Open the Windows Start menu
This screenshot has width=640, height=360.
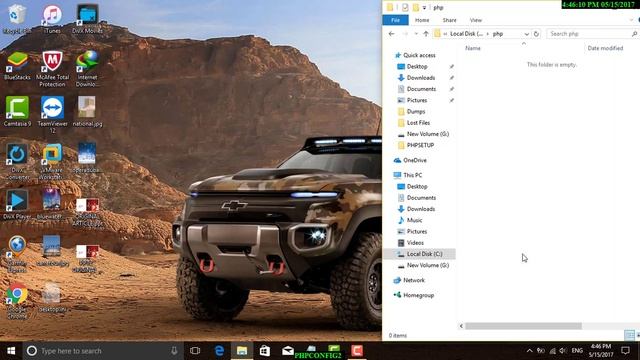(x=11, y=351)
